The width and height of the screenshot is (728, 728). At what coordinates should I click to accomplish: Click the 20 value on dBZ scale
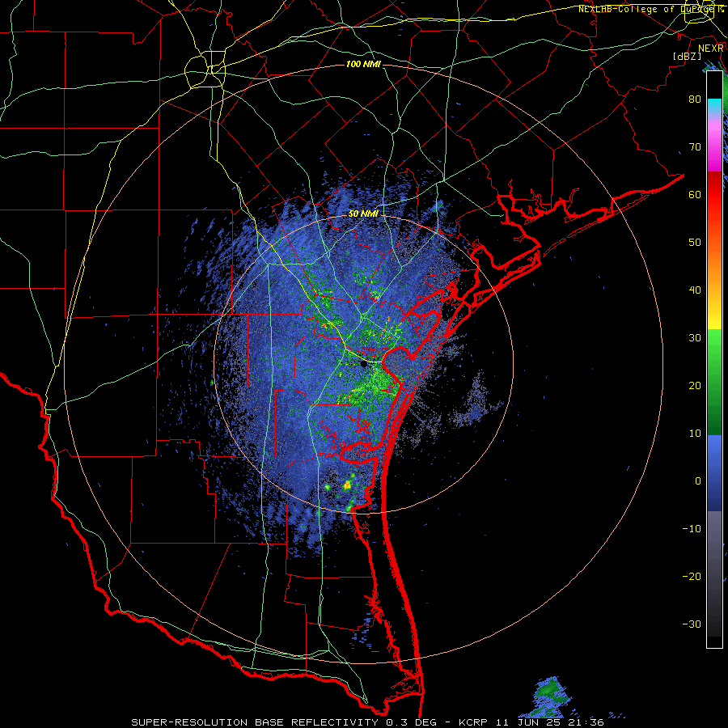(x=695, y=386)
